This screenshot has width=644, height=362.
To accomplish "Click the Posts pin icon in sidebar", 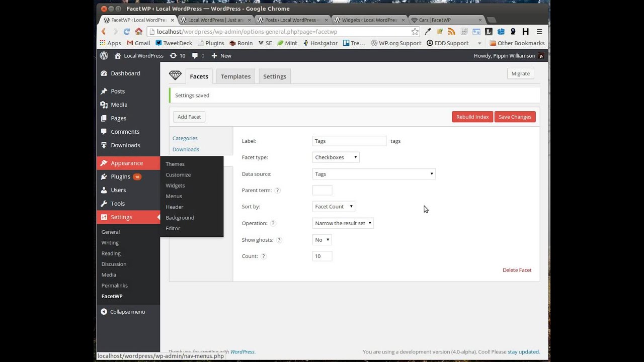I will (x=104, y=91).
